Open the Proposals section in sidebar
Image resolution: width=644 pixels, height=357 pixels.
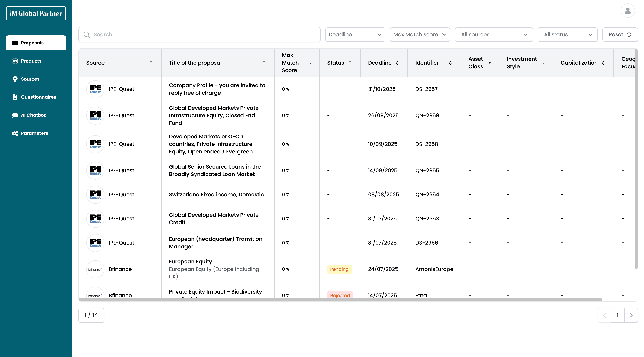[x=32, y=43]
